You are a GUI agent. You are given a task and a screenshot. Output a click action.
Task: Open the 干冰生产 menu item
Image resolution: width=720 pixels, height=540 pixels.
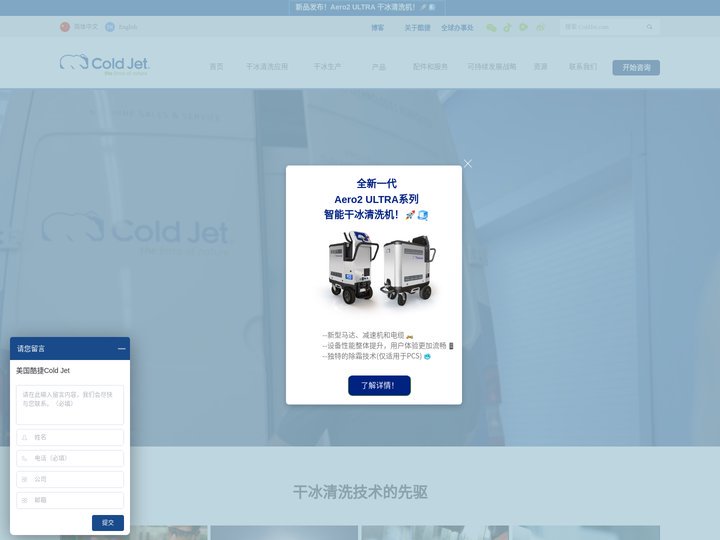pos(327,67)
